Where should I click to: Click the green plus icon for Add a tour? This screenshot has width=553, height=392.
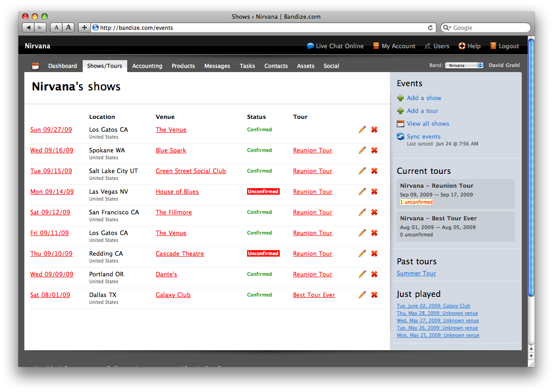point(401,111)
